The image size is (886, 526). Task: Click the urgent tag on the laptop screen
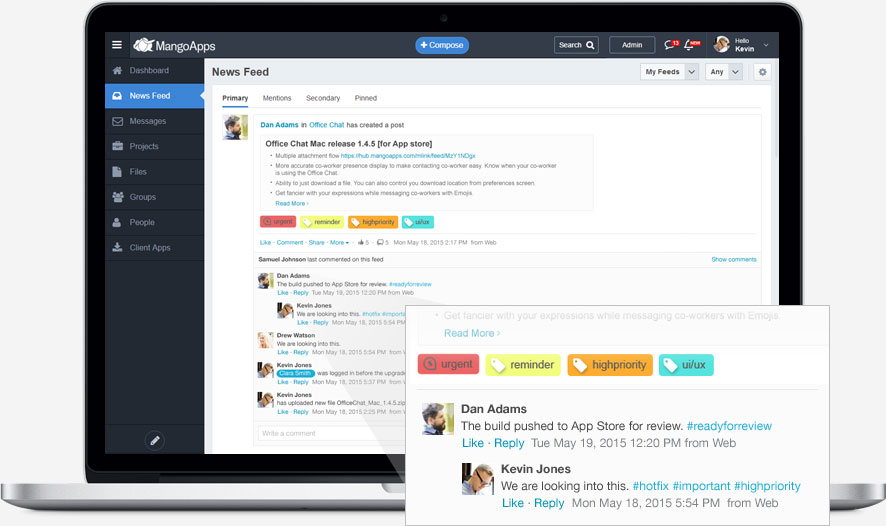pos(278,222)
